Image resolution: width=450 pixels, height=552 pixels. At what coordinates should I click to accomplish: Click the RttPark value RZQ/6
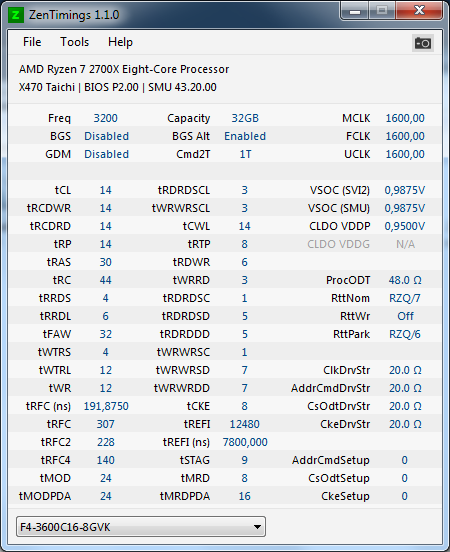(x=405, y=334)
